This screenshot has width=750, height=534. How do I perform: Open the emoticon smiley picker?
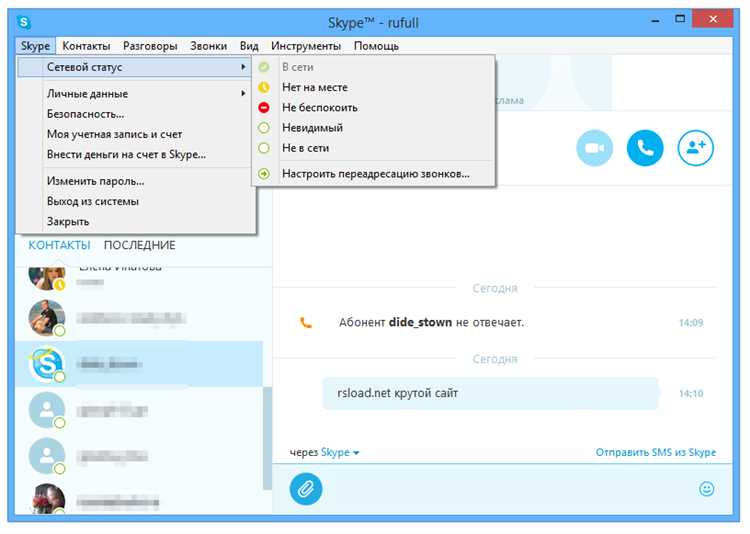(706, 489)
